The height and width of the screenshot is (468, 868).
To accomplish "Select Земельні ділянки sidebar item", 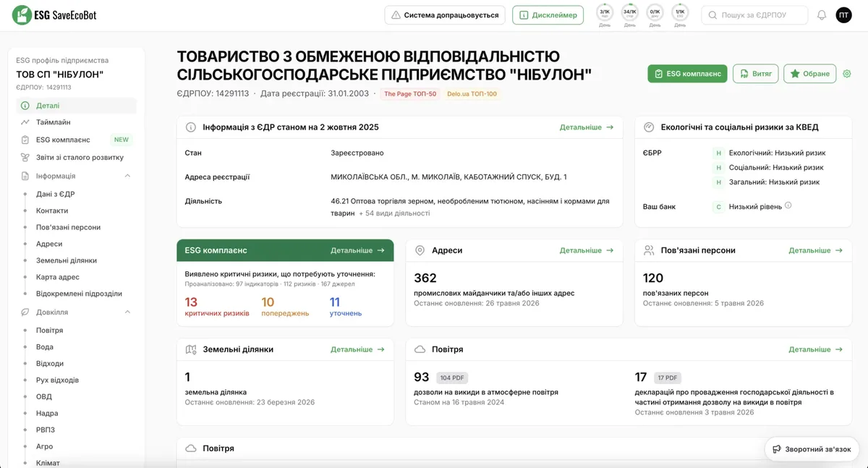I will [x=67, y=260].
